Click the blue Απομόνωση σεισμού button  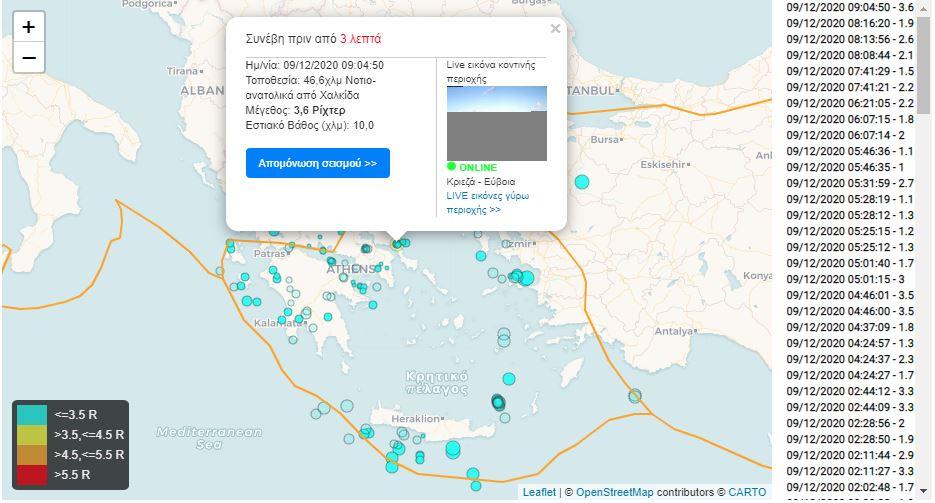tap(317, 163)
